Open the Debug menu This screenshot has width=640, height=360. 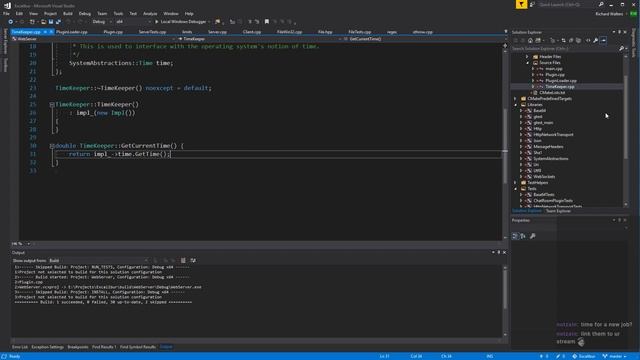[84, 13]
